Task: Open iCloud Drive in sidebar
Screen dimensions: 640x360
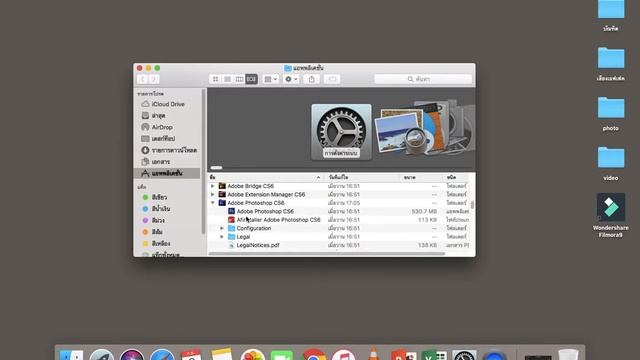Action: (167, 104)
